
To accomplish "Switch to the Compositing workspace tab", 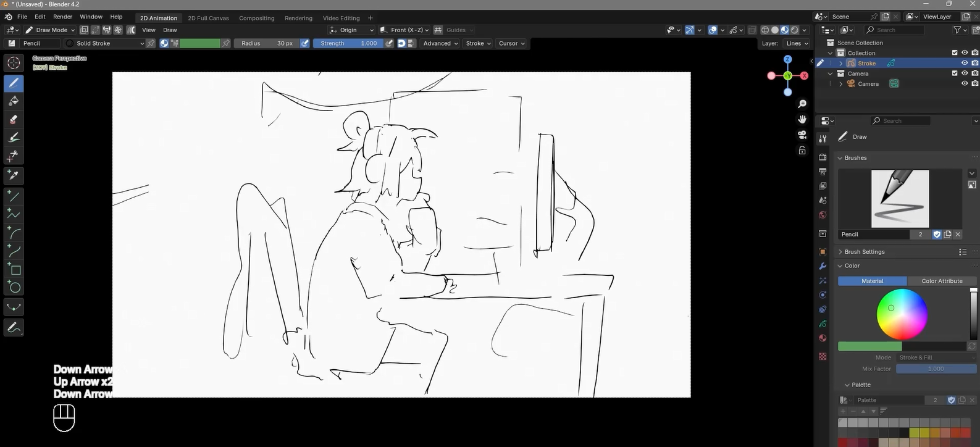I will [256, 18].
